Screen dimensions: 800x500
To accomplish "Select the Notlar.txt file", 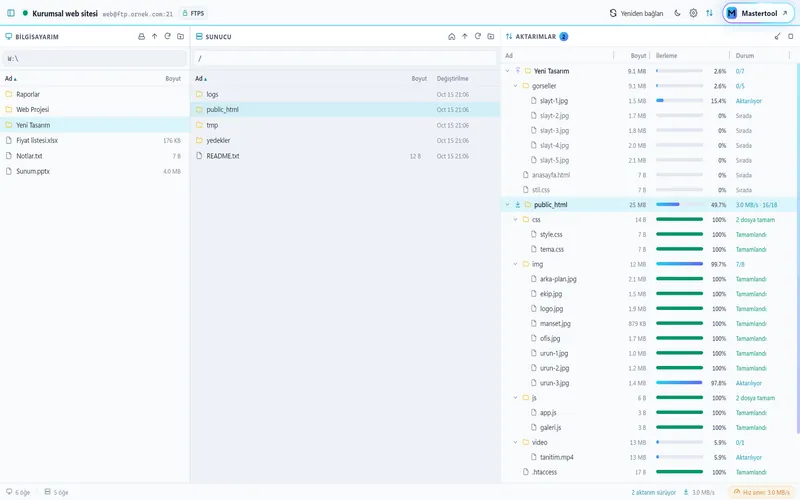I will (95, 156).
